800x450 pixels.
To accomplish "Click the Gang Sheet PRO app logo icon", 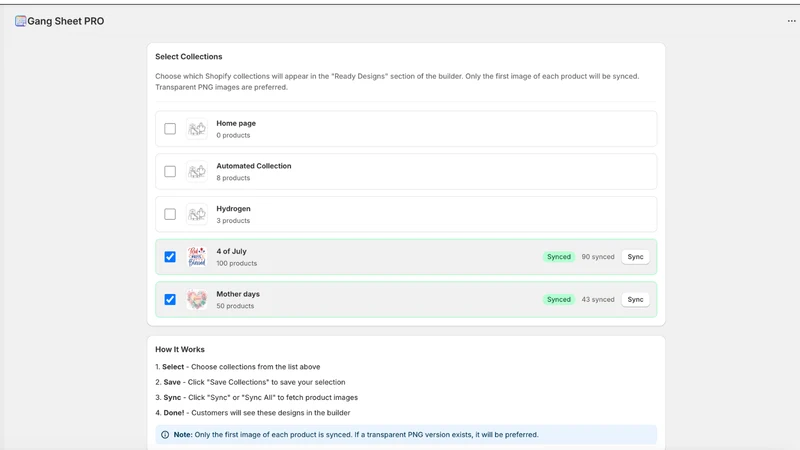I will 20,21.
